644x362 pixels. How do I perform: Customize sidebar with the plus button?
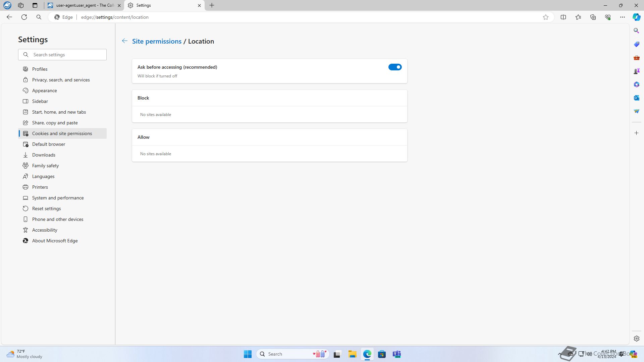pyautogui.click(x=636, y=133)
